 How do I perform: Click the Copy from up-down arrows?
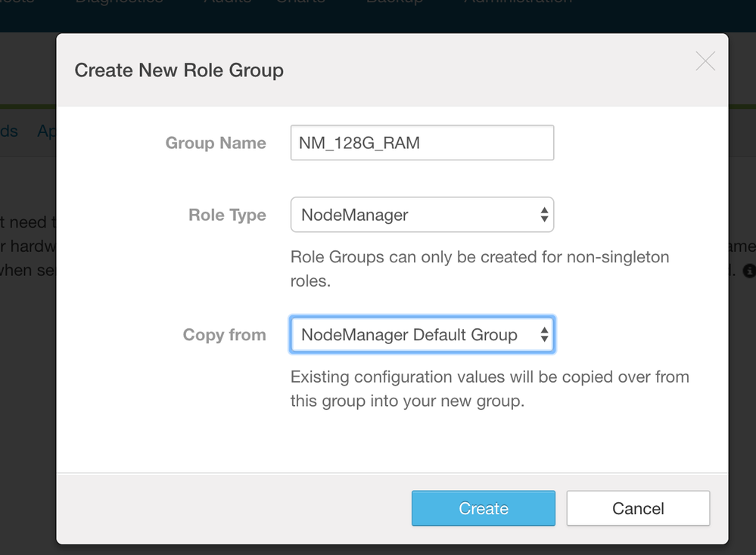pos(543,335)
